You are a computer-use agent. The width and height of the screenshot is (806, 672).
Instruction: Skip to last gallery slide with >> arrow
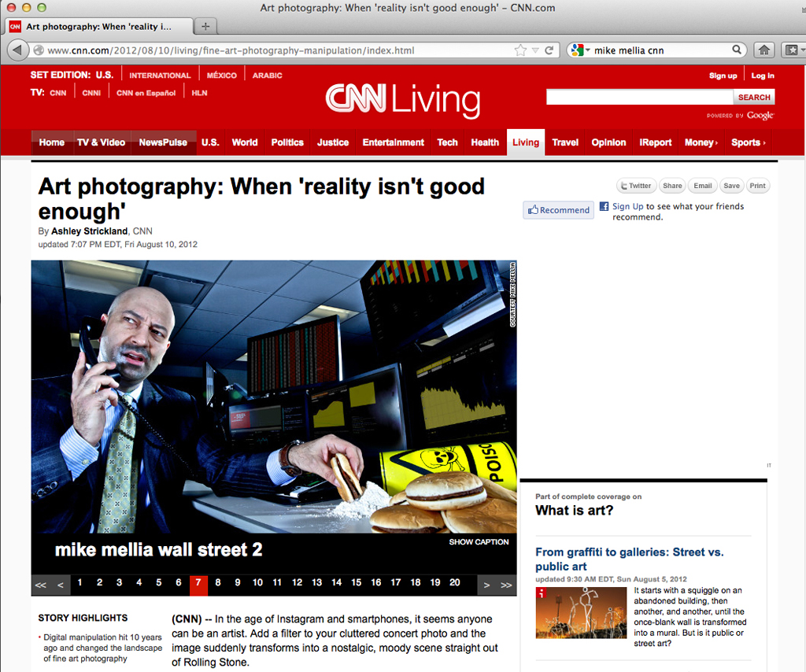point(506,585)
